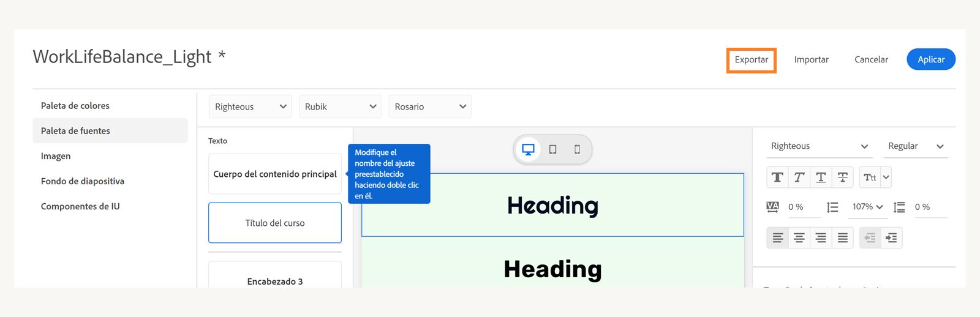980x317 pixels.
Task: Toggle italic text formatting
Action: (x=799, y=177)
